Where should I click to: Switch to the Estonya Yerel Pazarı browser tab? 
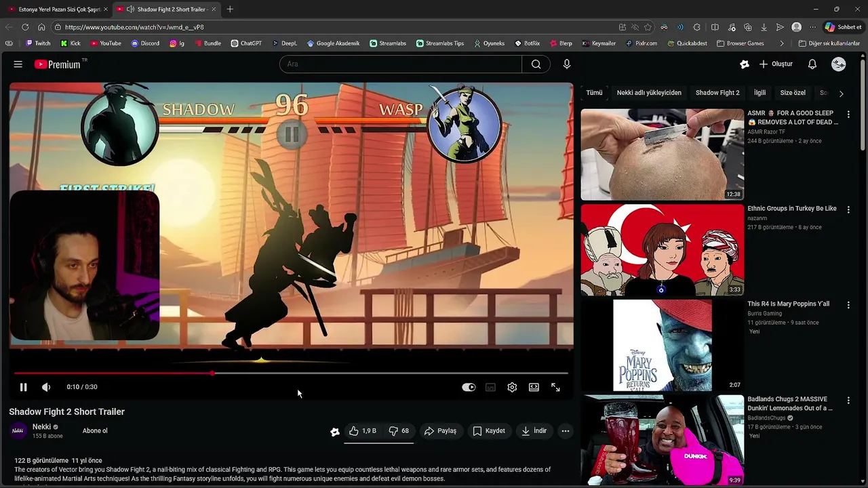pos(58,9)
